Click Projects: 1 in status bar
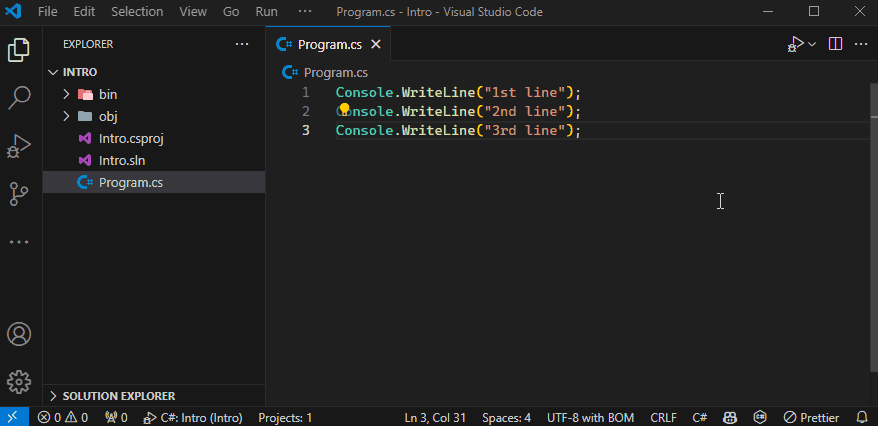Viewport: 878px width, 426px height. click(285, 418)
